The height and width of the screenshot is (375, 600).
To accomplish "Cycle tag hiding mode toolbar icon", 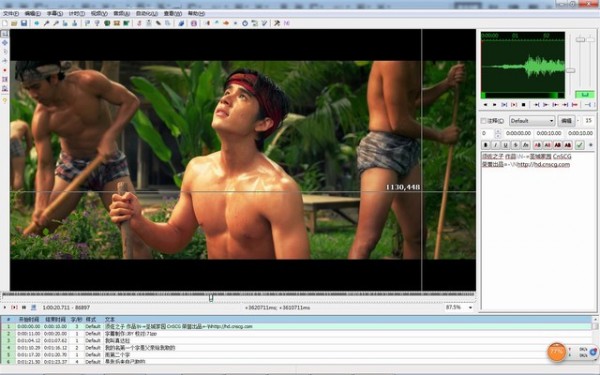I will 286,23.
